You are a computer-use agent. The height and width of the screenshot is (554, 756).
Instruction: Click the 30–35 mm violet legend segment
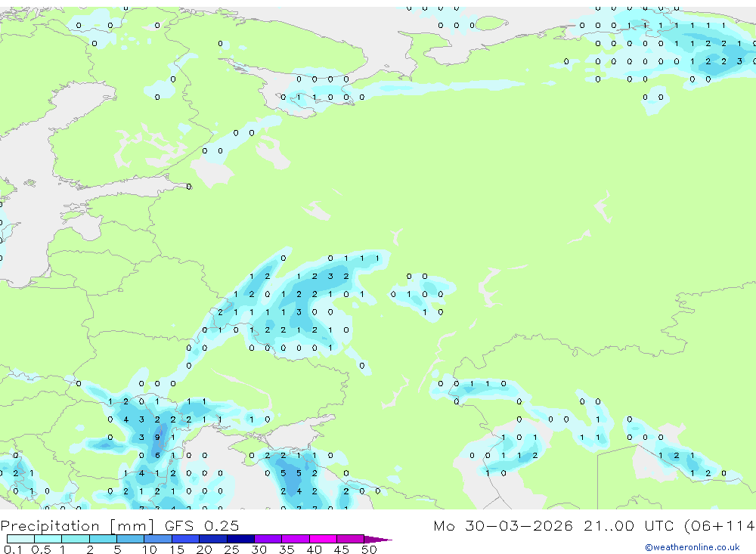coord(268,539)
